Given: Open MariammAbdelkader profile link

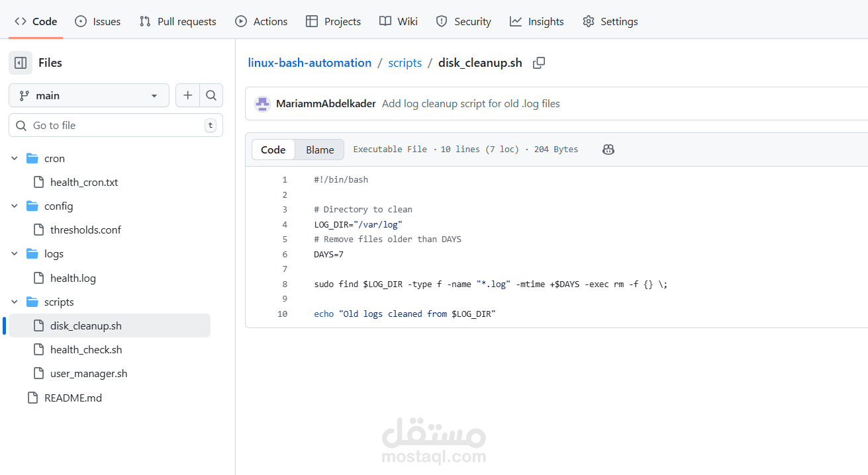Looking at the screenshot, I should (326, 104).
